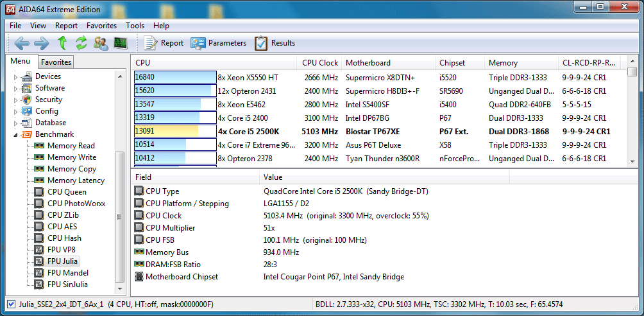Sort by Motherboard column header
644x316 pixels.
pos(389,62)
